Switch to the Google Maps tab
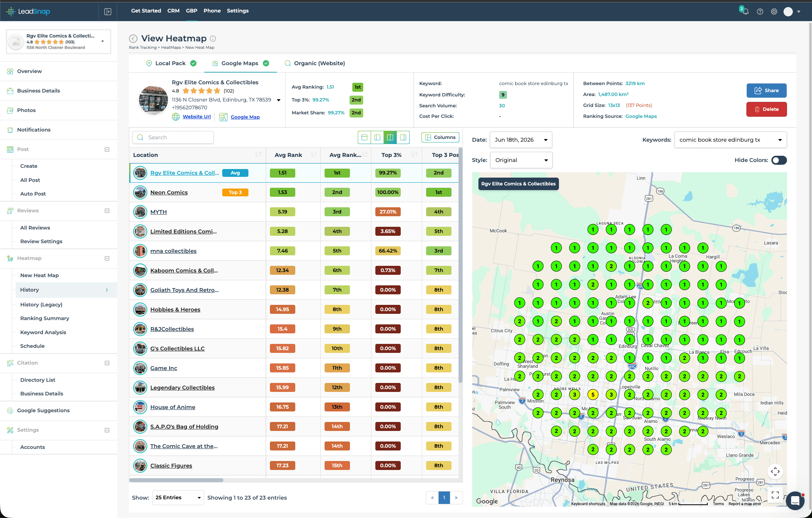 tap(240, 63)
